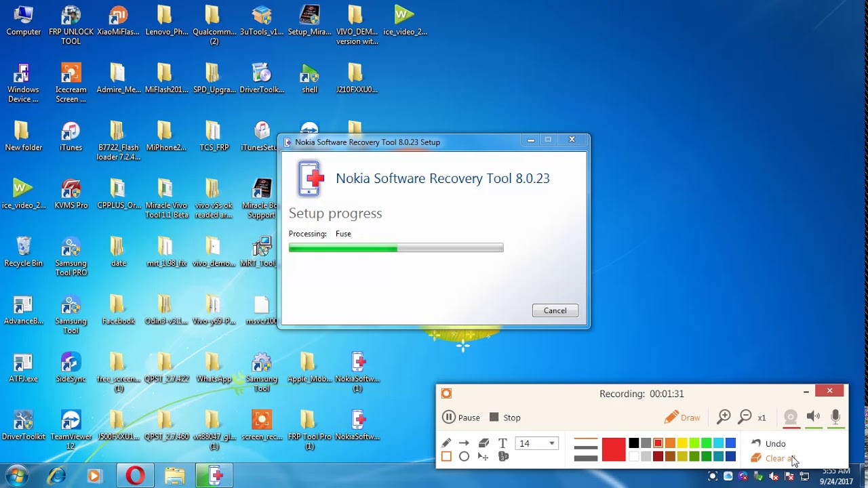868x488 pixels.
Task: Select the iTunes desktop icon
Action: click(71, 136)
